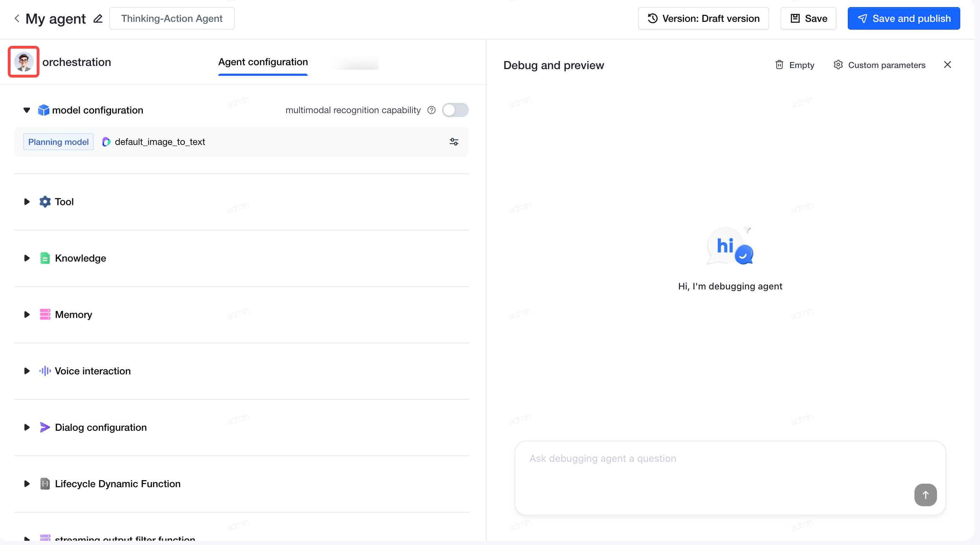
Task: Expand the Knowledge section arrow
Action: 27,258
